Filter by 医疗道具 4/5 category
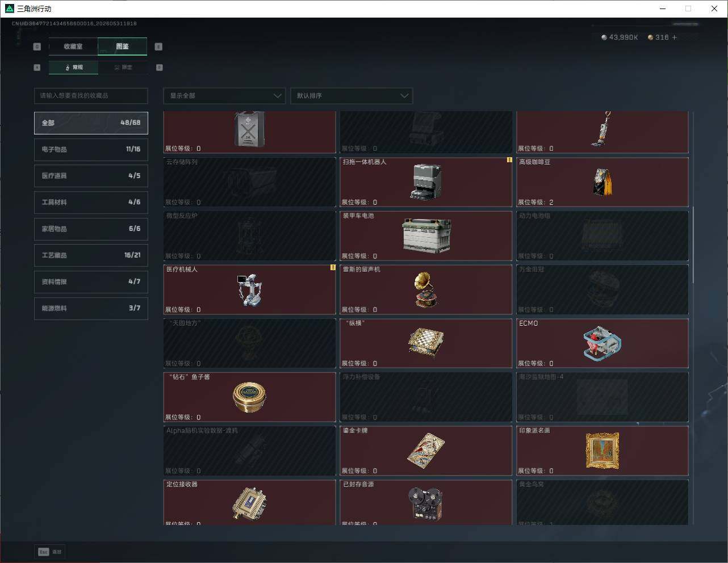 91,176
